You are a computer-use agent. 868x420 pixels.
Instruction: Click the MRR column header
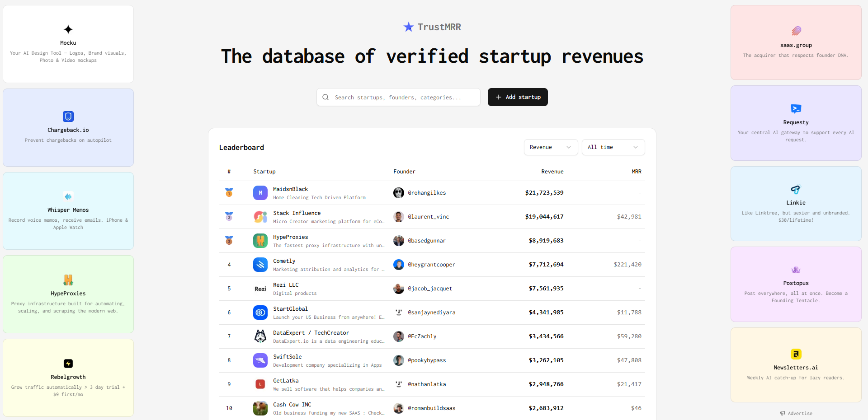click(637, 172)
